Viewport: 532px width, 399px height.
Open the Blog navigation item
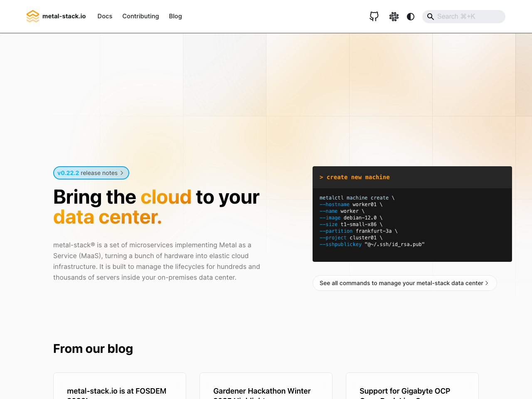coord(175,16)
